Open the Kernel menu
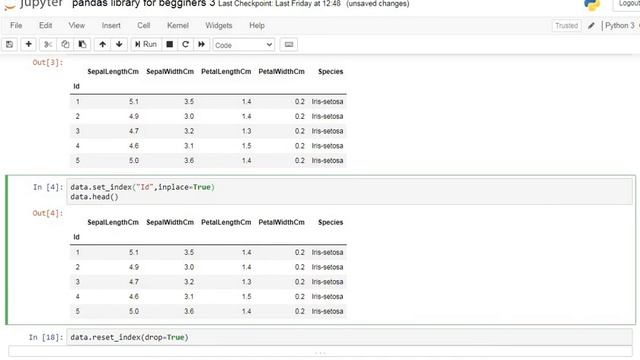This screenshot has width=640, height=360. 178,25
